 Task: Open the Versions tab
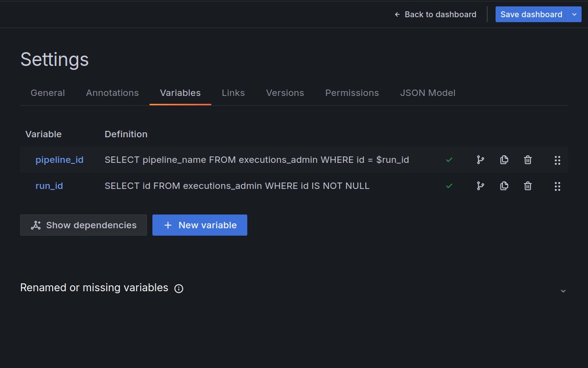(285, 93)
